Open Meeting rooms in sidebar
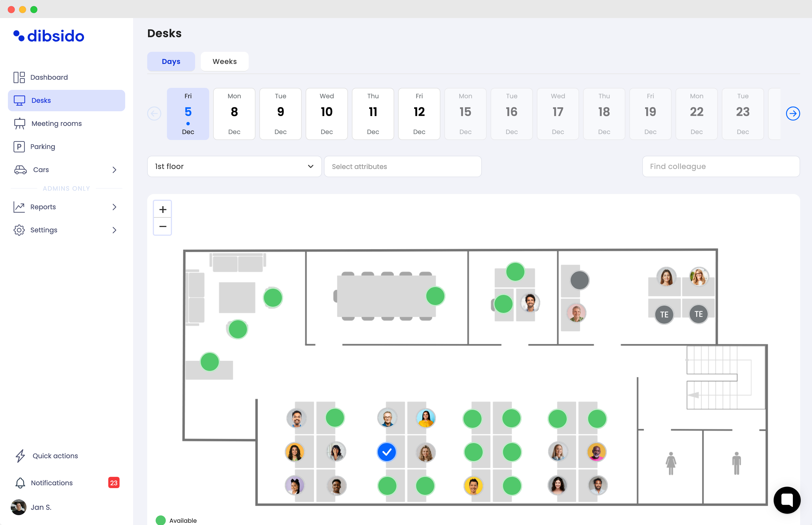This screenshot has height=525, width=812. [x=56, y=123]
